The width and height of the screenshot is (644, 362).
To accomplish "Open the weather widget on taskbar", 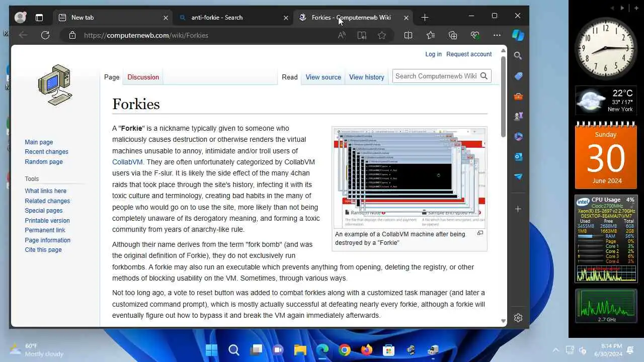I will pyautogui.click(x=37, y=350).
